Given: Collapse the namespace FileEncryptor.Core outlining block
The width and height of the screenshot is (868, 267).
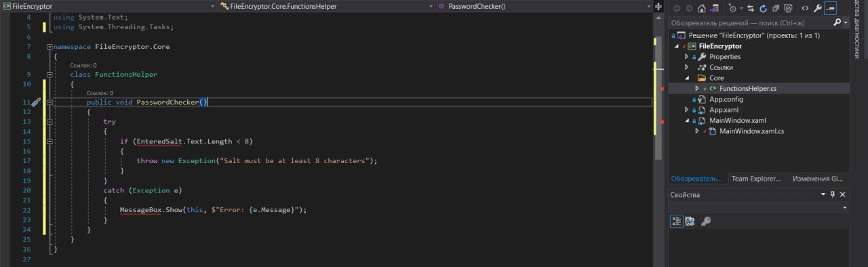Looking at the screenshot, I should click(x=50, y=47).
